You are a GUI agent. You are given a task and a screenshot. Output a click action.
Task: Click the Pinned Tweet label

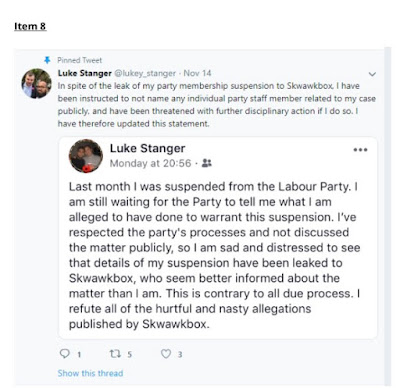[80, 60]
